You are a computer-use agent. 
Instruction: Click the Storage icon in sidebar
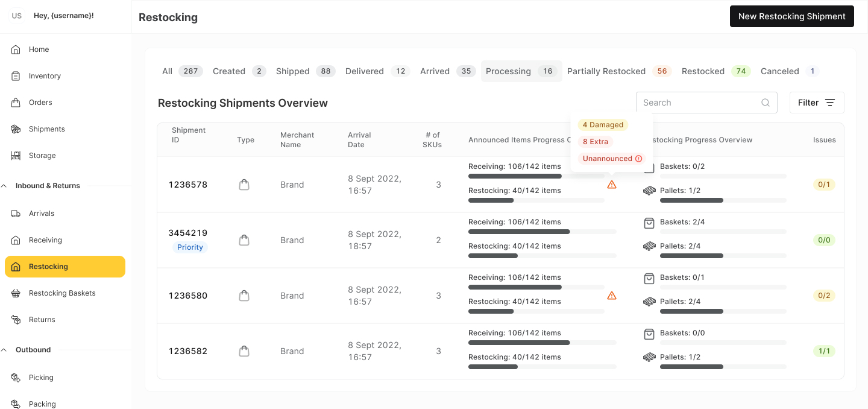point(16,156)
